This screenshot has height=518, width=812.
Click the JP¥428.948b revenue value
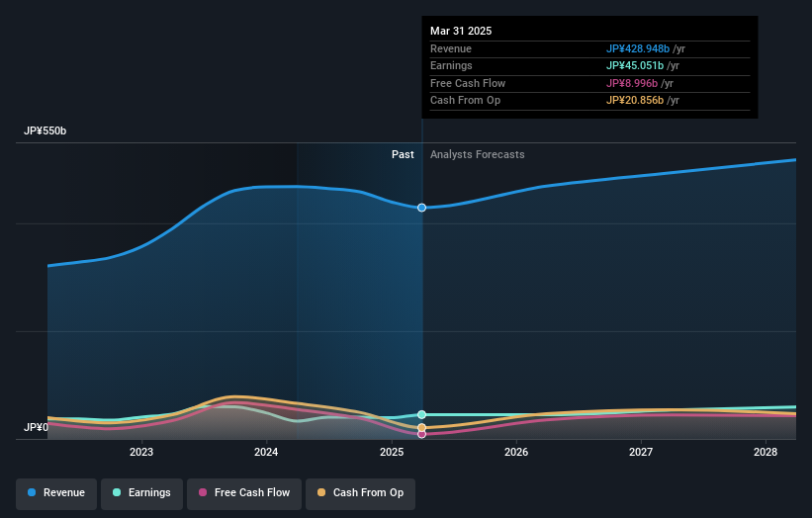(x=638, y=48)
